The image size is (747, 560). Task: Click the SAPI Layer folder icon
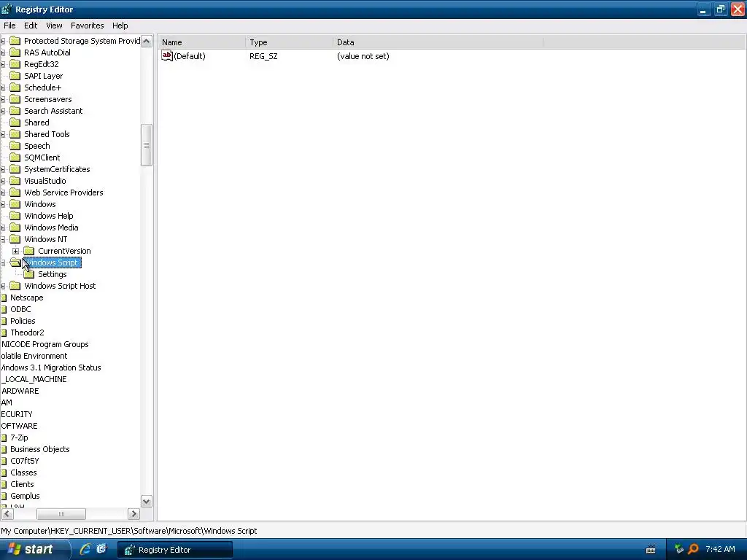tap(15, 76)
